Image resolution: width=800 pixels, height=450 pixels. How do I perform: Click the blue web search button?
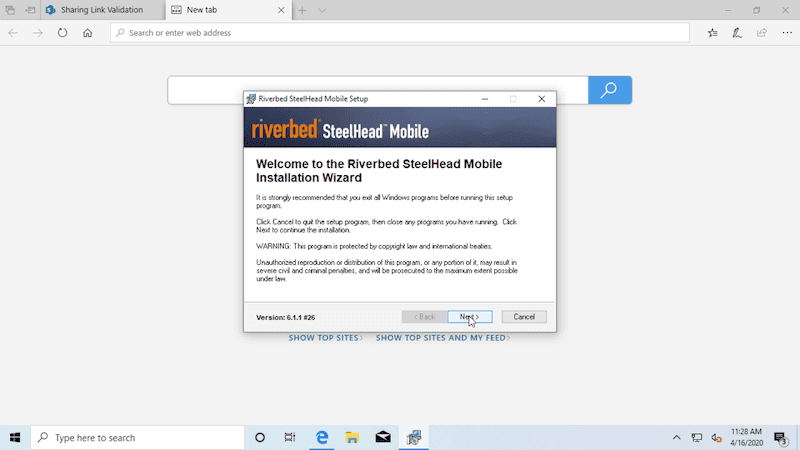coord(610,90)
